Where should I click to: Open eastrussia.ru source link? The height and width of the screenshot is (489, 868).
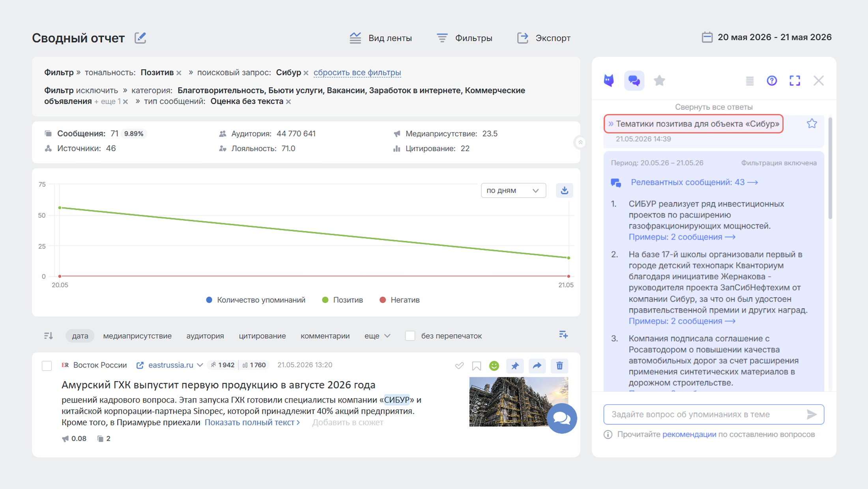click(170, 365)
